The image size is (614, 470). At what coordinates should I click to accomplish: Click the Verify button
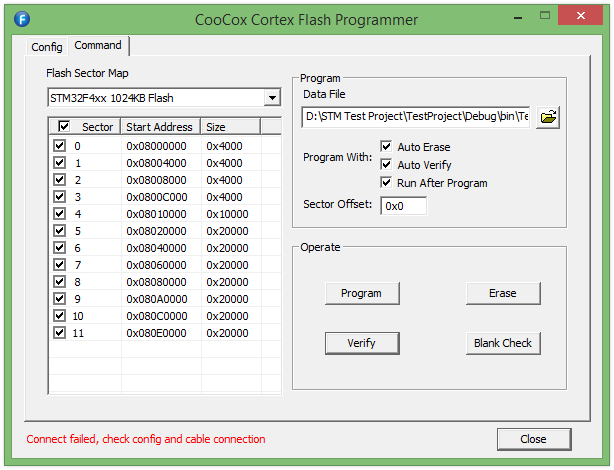[362, 343]
